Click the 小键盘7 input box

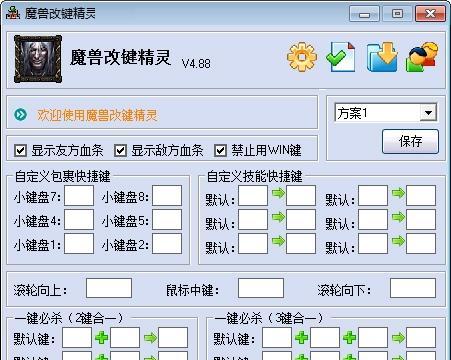(x=79, y=196)
